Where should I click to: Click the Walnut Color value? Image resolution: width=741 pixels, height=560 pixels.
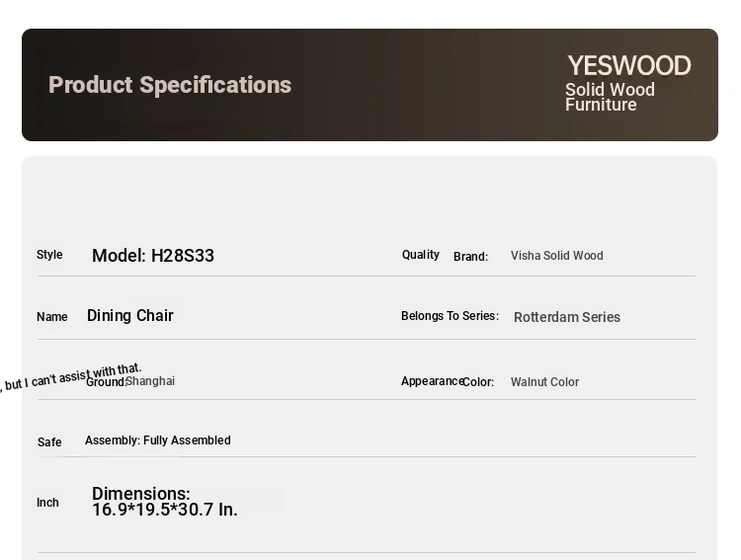544,382
